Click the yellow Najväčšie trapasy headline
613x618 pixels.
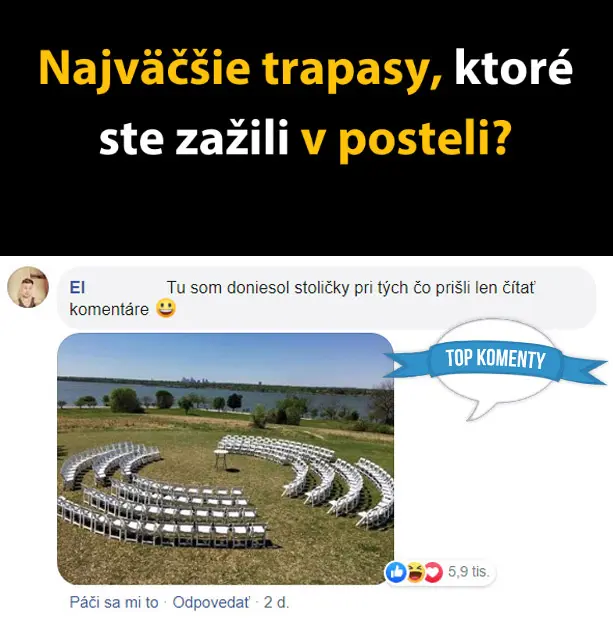pos(241,69)
